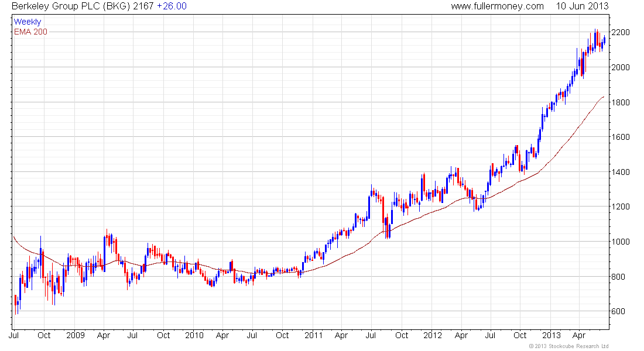This screenshot has height=351, width=644.
Task: Click the 2011 year label on time axis
Action: pyautogui.click(x=313, y=335)
